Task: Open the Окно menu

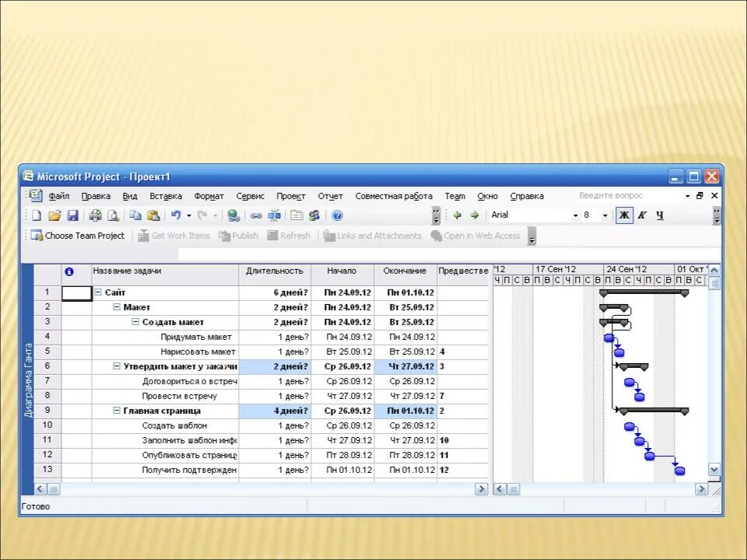Action: coord(487,196)
